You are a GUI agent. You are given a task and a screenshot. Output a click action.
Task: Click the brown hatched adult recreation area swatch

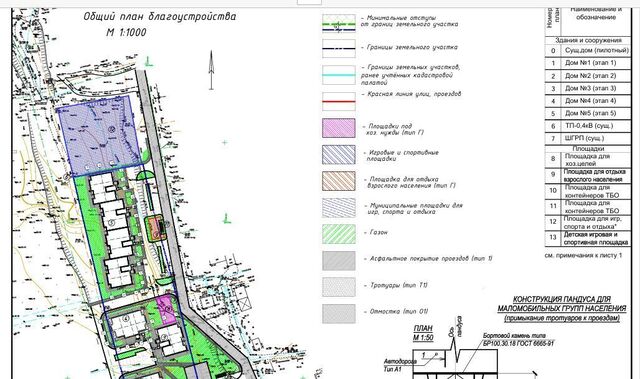click(338, 181)
